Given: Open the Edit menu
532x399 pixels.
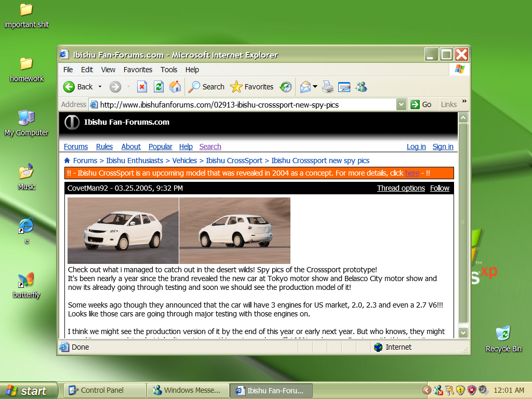Looking at the screenshot, I should (x=87, y=70).
